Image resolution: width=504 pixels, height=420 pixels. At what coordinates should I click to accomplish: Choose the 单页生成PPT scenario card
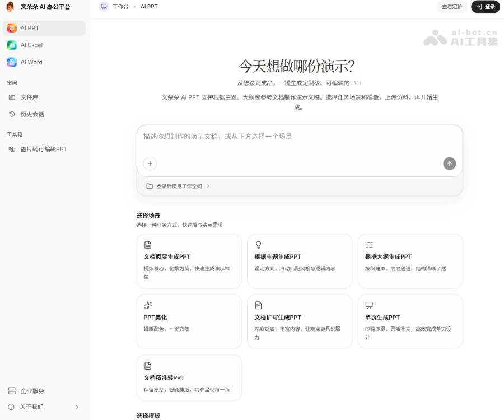(410, 321)
